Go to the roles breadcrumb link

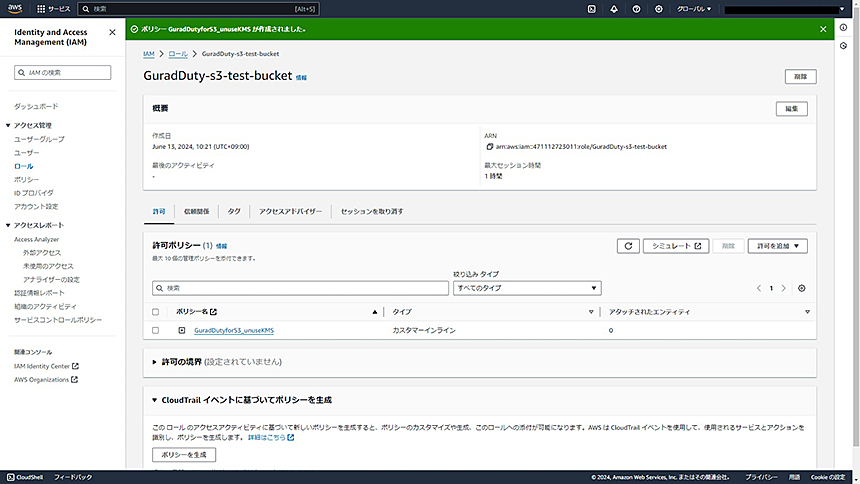point(178,54)
